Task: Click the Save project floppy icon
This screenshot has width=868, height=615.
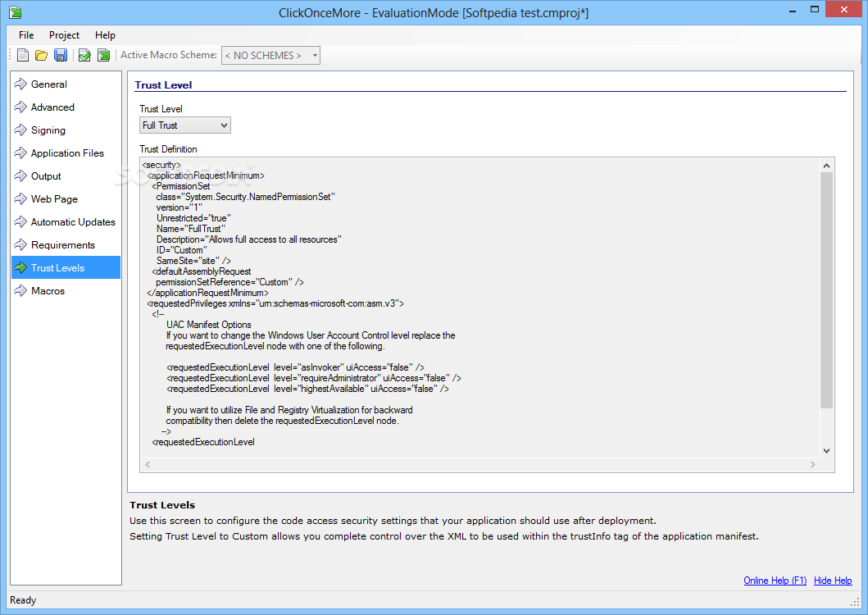Action: [x=61, y=55]
